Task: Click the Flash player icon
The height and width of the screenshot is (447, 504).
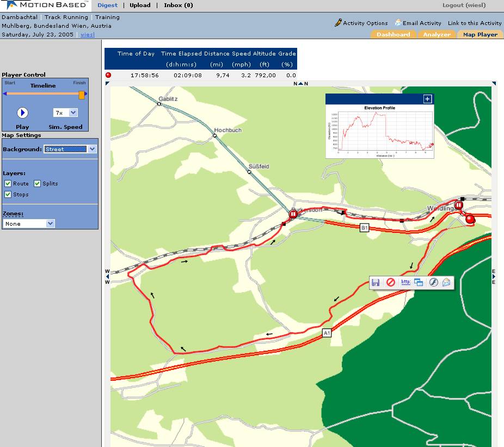Action: coord(433,282)
